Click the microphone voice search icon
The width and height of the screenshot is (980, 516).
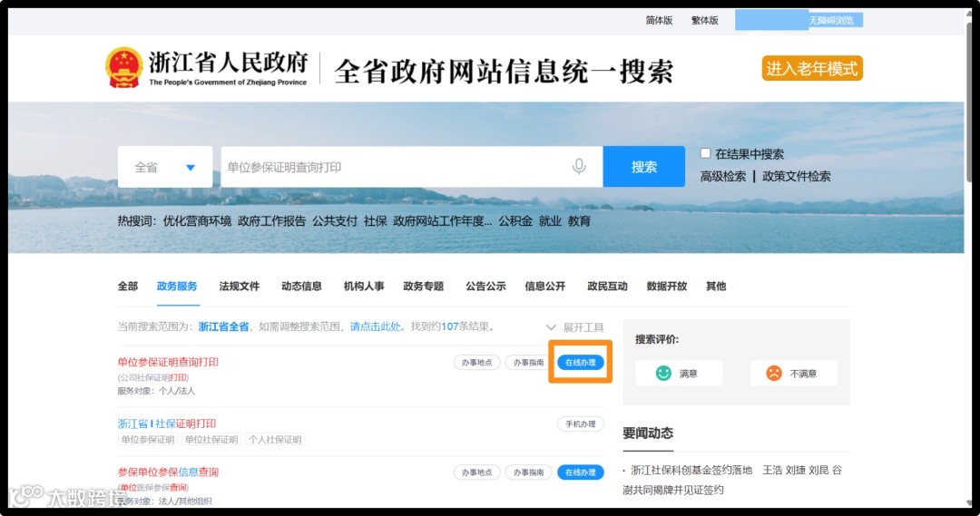coord(579,167)
